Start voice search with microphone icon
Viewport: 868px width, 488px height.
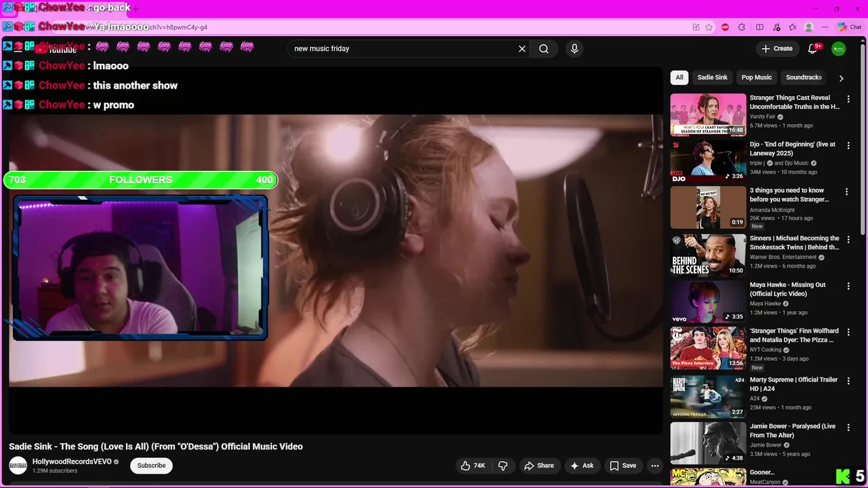574,49
